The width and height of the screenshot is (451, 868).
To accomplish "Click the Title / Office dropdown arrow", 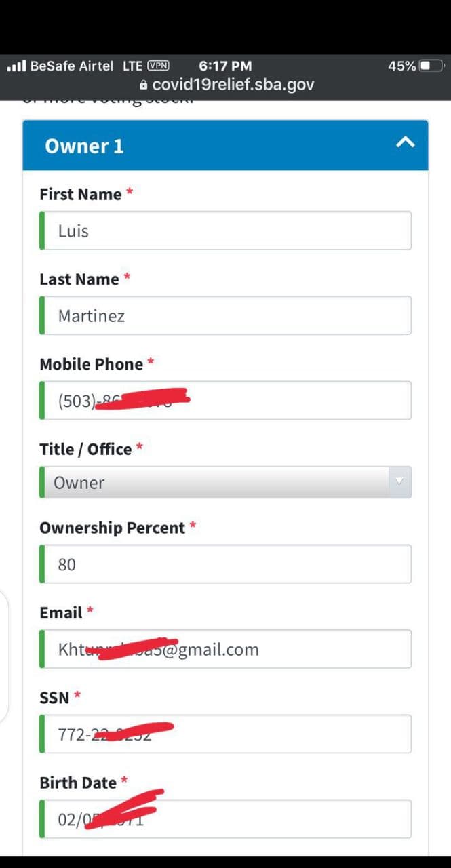I will coord(399,481).
